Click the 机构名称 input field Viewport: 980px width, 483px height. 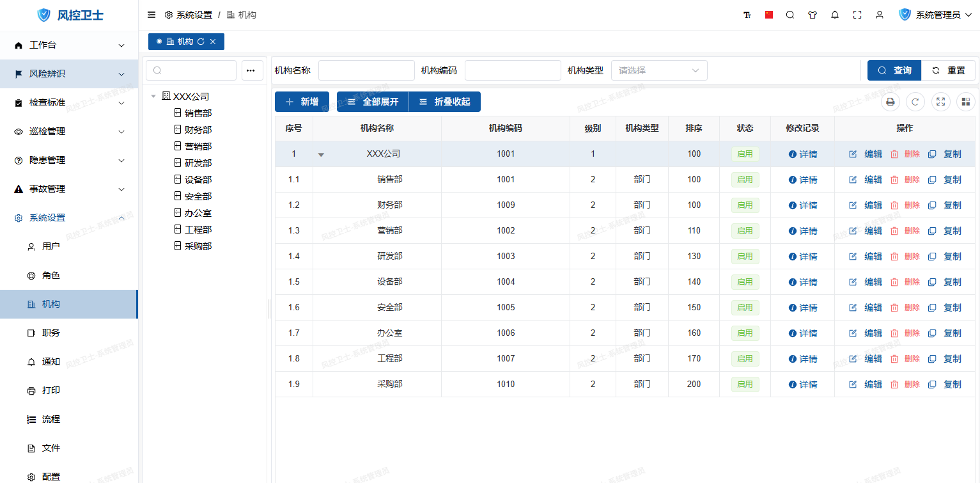366,70
